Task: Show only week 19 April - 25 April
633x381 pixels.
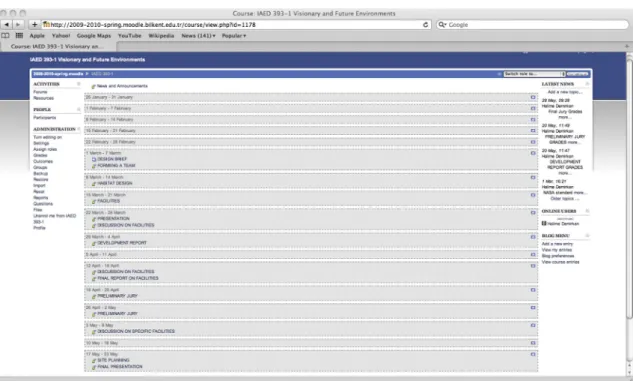Action: coord(533,290)
